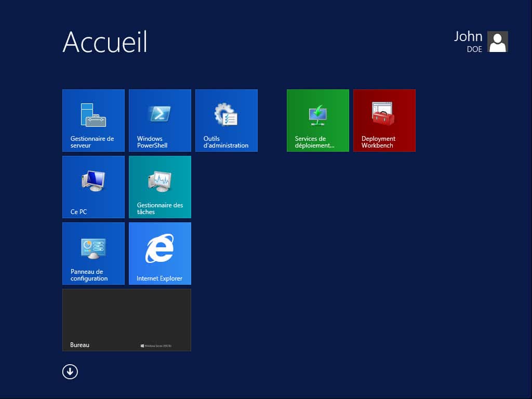Open the Ce PC tile
532x399 pixels.
94,187
